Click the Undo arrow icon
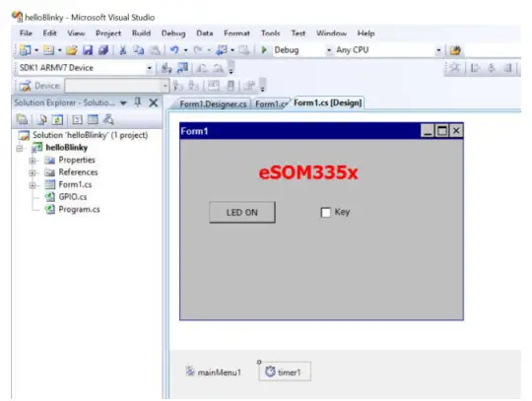The width and height of the screenshot is (532, 401). click(x=174, y=50)
